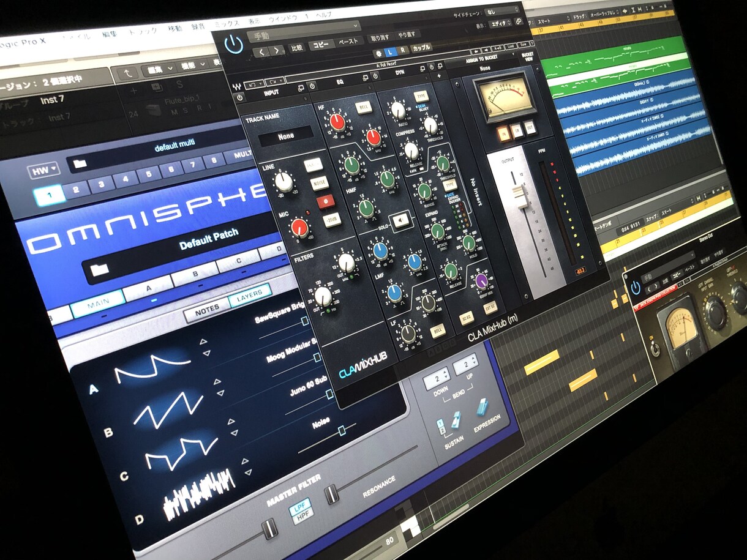Click the 比較 compare button
Viewport: 747px width, 560px height.
pyautogui.click(x=296, y=48)
